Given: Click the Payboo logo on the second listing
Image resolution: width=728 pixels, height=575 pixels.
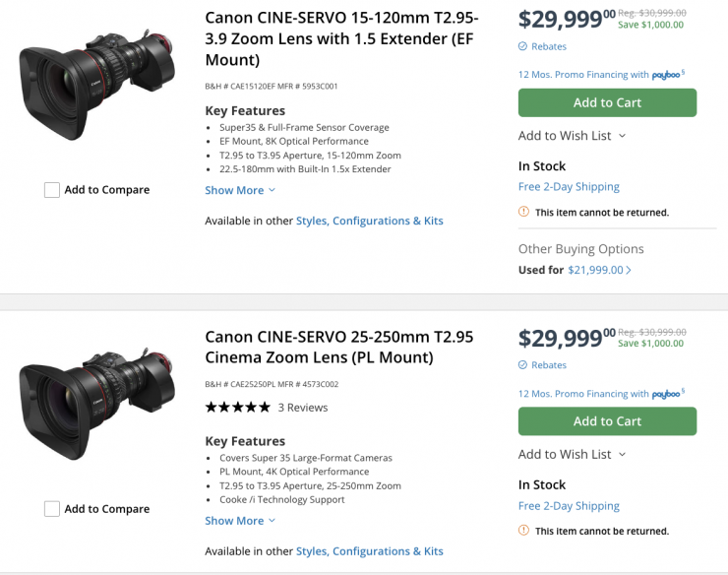Looking at the screenshot, I should point(667,394).
